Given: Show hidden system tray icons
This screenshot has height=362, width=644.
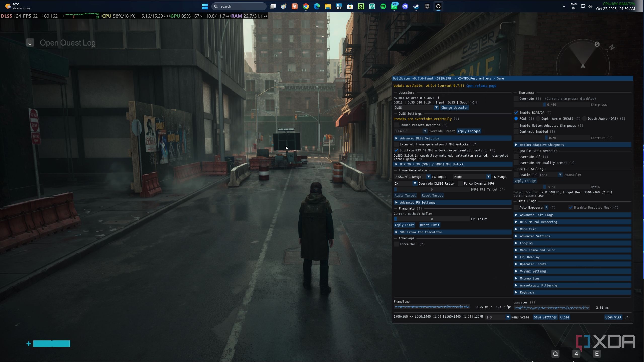Looking at the screenshot, I should (564, 6).
